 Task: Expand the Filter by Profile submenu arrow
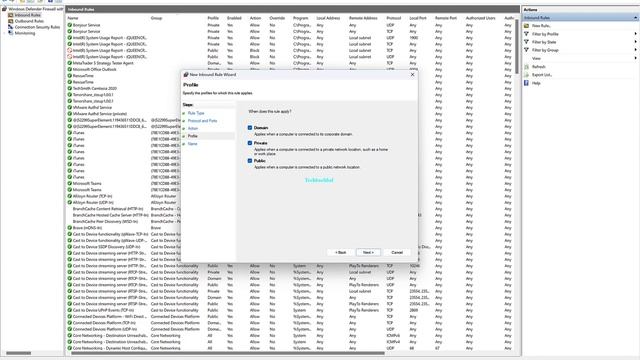pos(636,34)
